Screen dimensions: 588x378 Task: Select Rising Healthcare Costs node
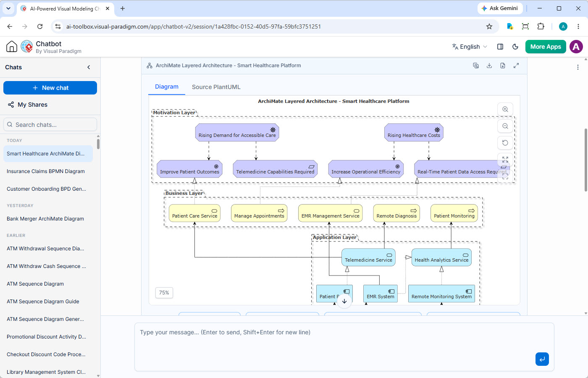414,132
